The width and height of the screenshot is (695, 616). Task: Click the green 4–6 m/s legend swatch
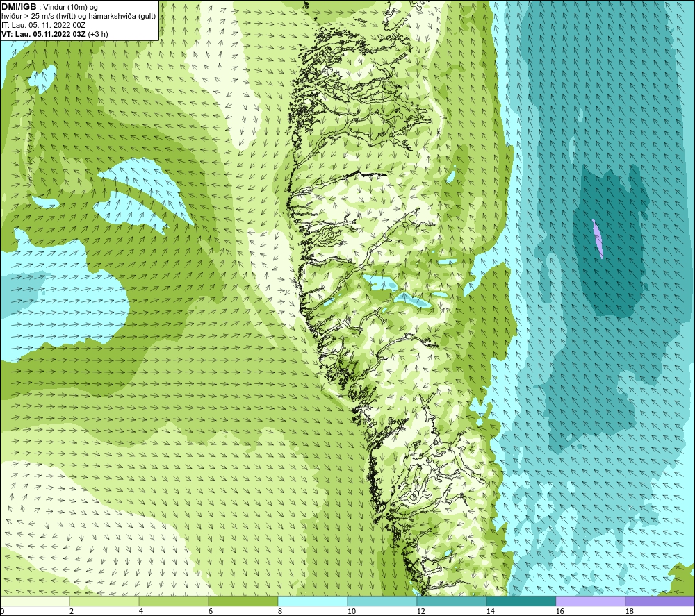[x=173, y=601]
